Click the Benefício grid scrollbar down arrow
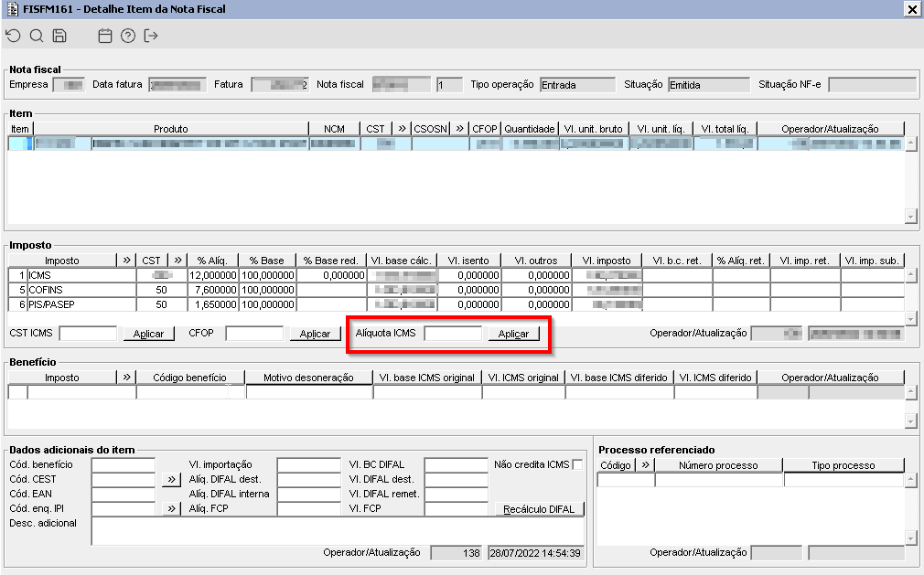The height and width of the screenshot is (575, 924). point(911,421)
